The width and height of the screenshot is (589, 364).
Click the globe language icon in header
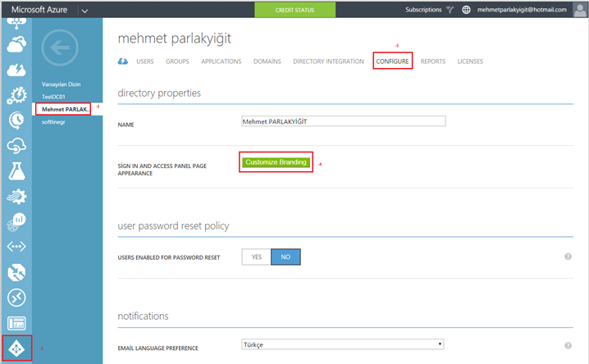(466, 10)
